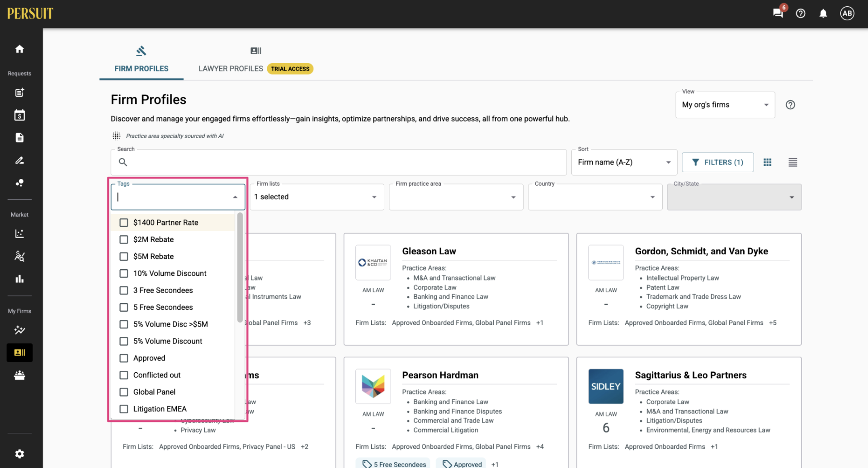Open the calendar dollar icon in sidebar
This screenshot has height=468, width=868.
click(19, 115)
